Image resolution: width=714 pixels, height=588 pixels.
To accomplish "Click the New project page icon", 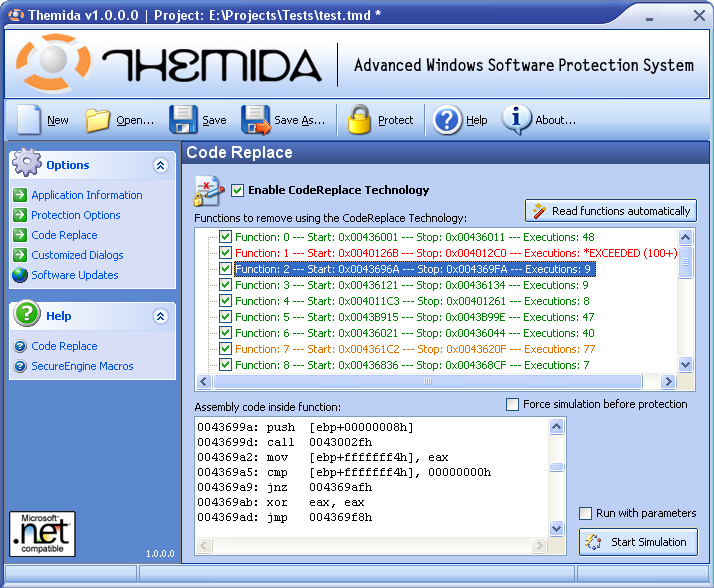I will click(29, 119).
